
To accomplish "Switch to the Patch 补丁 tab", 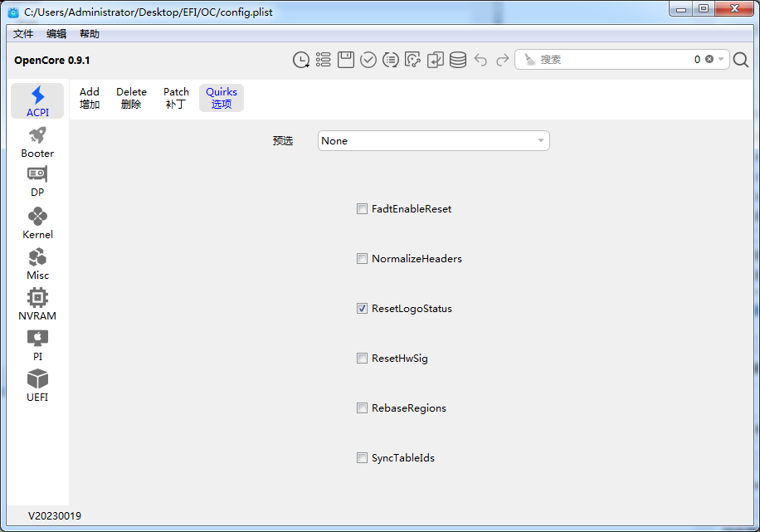I will (x=176, y=98).
